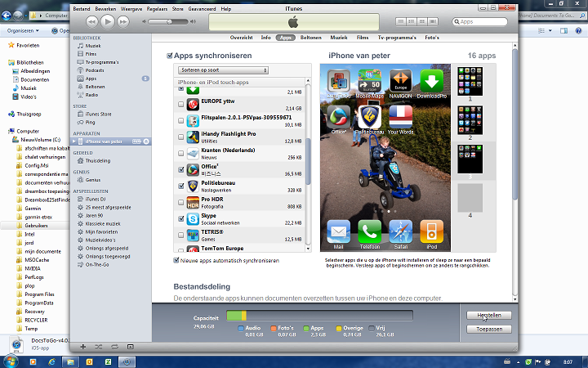Uncheck the Politiebureau app checkbox
Image resolution: width=588 pixels, height=368 pixels.
pyautogui.click(x=180, y=186)
